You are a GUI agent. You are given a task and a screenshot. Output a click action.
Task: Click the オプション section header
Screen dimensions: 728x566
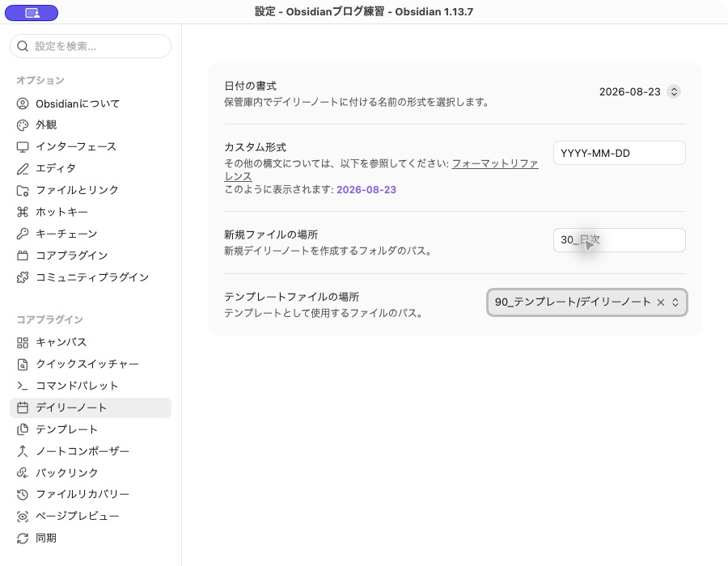[x=40, y=80]
